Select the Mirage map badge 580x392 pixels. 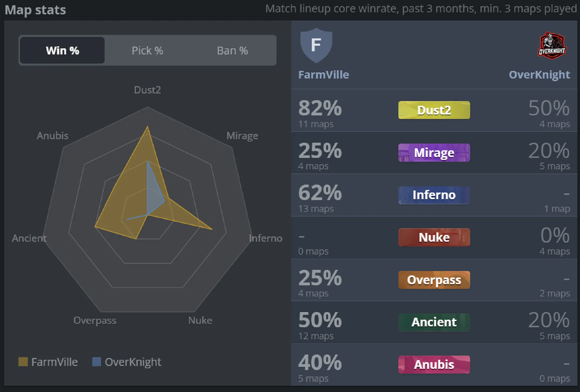434,153
